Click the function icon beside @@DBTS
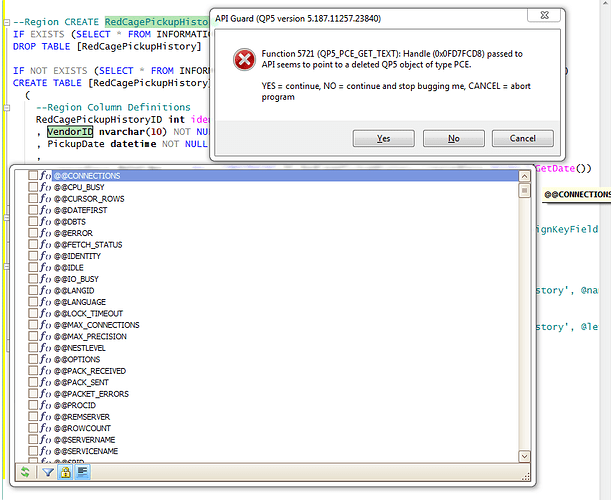Image resolution: width=611 pixels, height=500 pixels. (45, 221)
